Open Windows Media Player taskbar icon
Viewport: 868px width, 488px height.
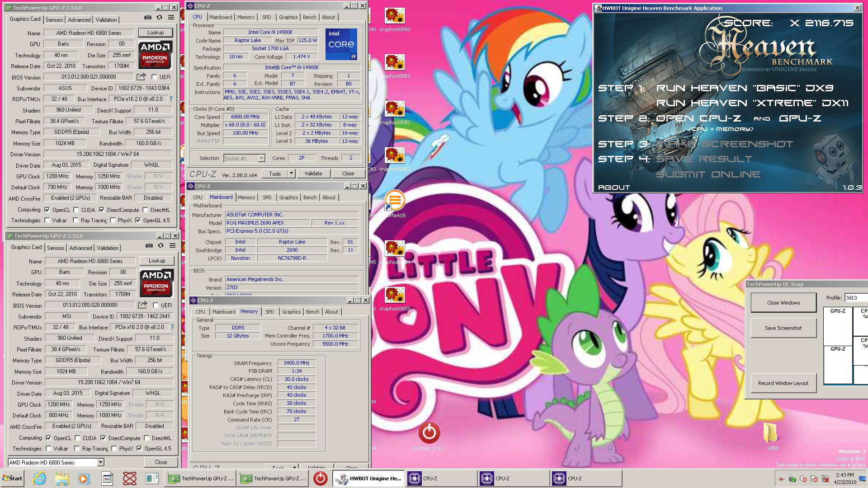pyautogui.click(x=84, y=479)
